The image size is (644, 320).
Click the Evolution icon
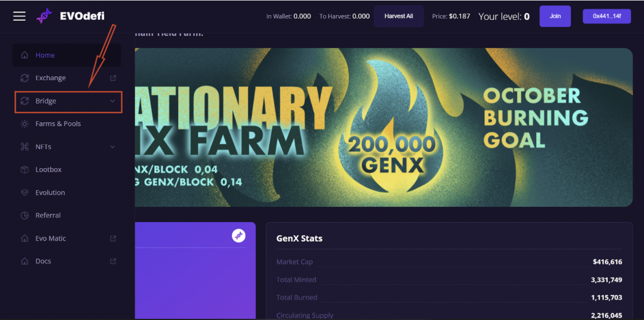pyautogui.click(x=24, y=192)
